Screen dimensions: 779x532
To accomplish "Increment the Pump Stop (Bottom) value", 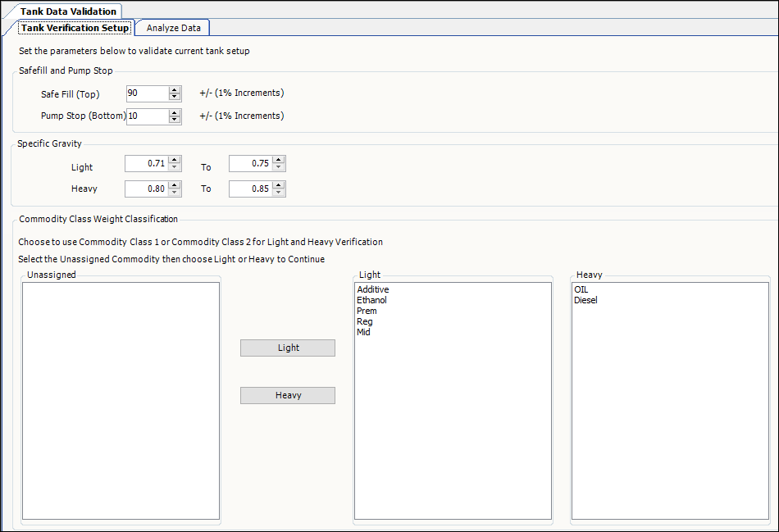I will pyautogui.click(x=175, y=112).
